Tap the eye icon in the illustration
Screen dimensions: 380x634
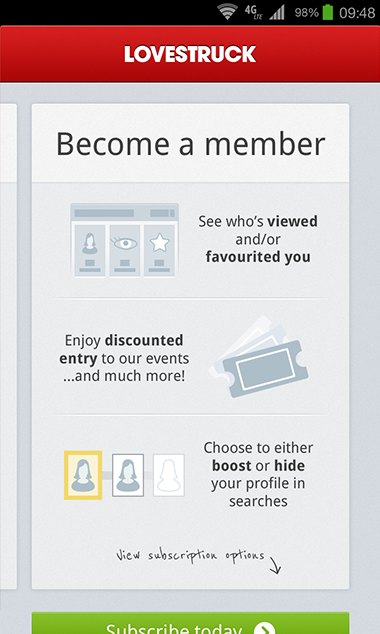pyautogui.click(x=125, y=243)
